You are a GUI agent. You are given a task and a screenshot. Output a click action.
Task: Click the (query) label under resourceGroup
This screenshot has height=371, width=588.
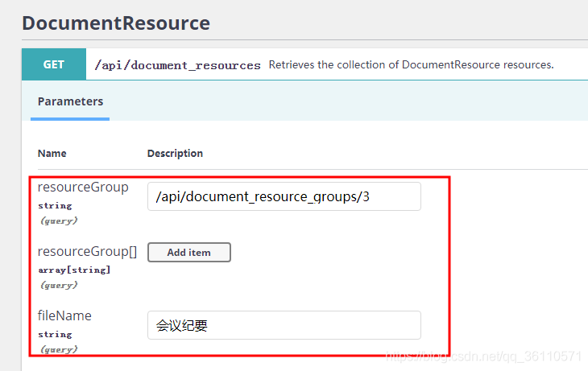click(59, 221)
